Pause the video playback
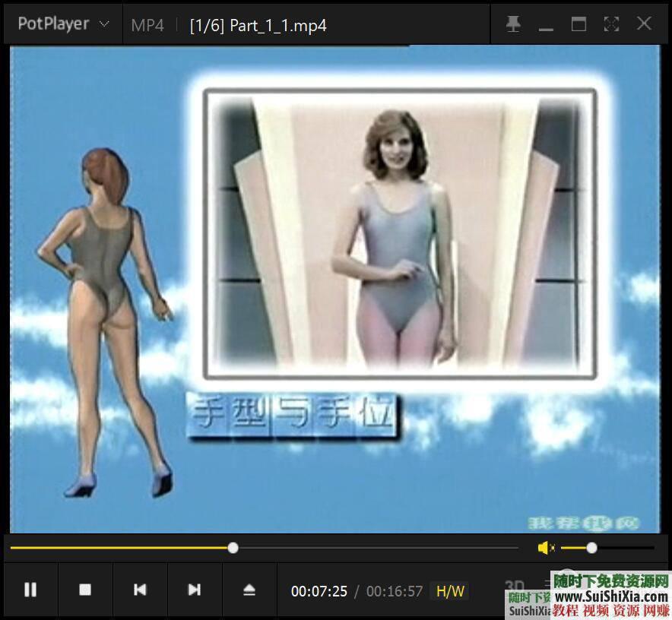 click(x=31, y=590)
